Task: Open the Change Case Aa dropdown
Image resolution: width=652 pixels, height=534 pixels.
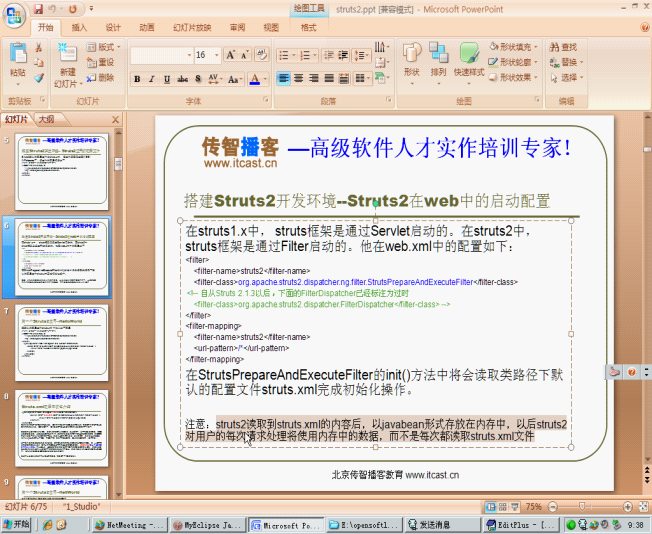Action: [x=235, y=79]
